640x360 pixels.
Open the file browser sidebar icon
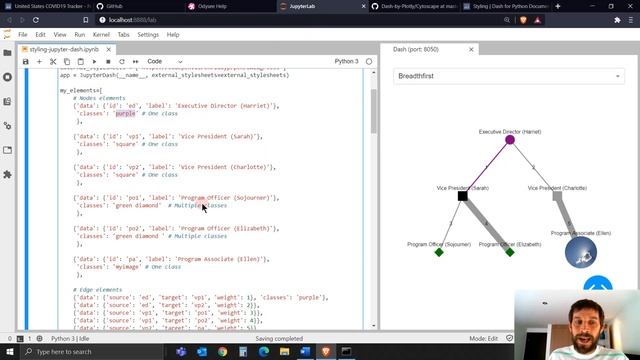tap(7, 53)
